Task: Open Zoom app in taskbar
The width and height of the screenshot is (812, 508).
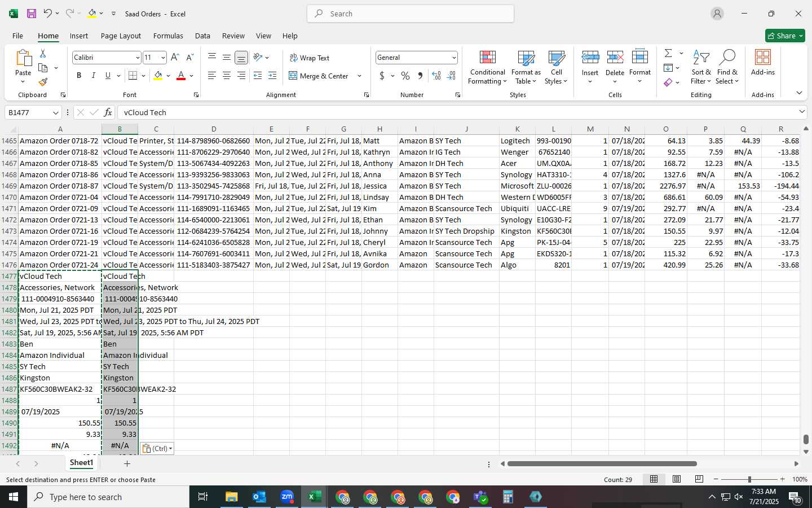Action: coord(287,497)
